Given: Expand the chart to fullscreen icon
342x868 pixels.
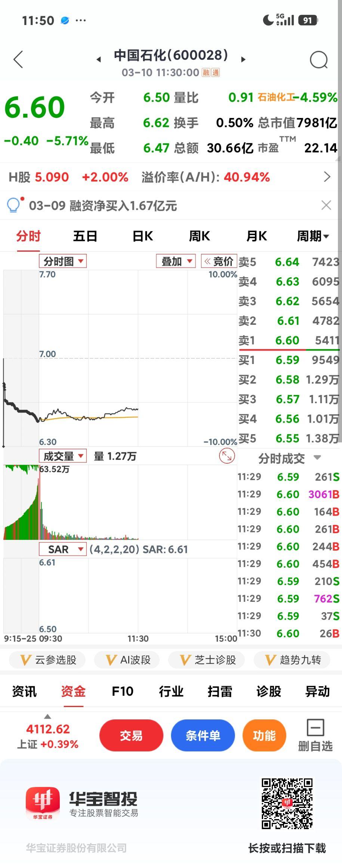Looking at the screenshot, I should (x=227, y=456).
